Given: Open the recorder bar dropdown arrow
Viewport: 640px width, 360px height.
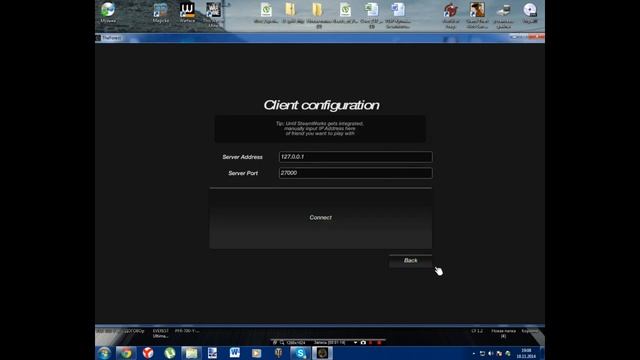Looking at the screenshot, I should 355,342.
